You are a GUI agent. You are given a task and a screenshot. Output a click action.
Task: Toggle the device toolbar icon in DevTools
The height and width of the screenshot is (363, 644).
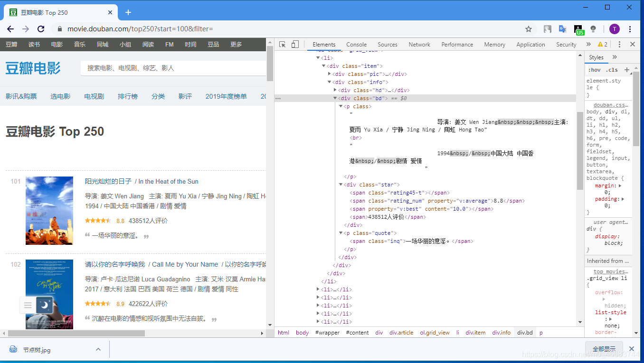295,44
